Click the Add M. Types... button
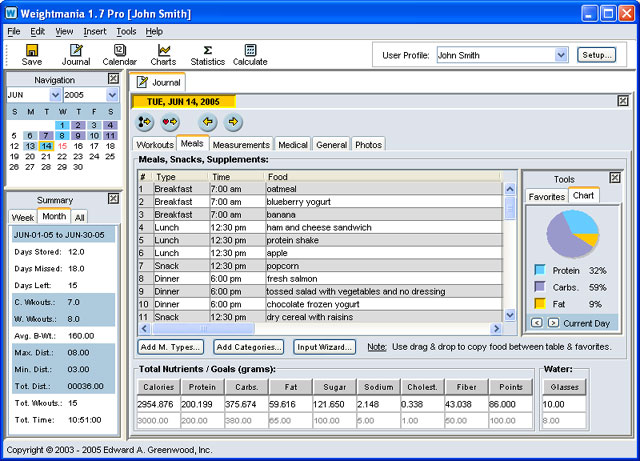Screen dimensions: 640x461 [x=170, y=347]
